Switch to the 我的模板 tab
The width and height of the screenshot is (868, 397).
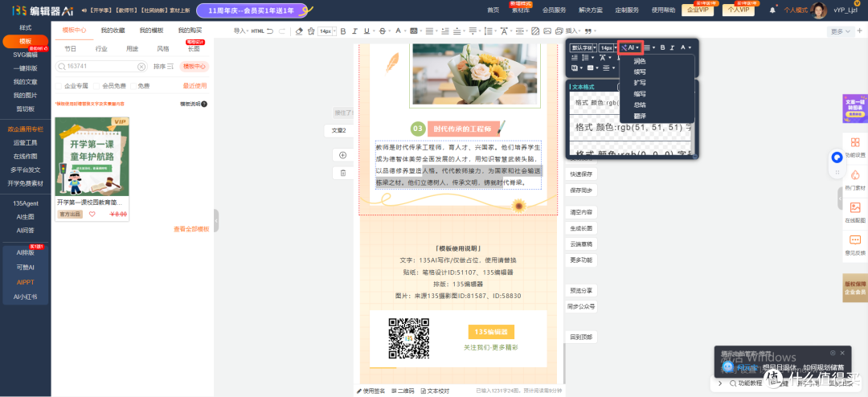pos(152,31)
